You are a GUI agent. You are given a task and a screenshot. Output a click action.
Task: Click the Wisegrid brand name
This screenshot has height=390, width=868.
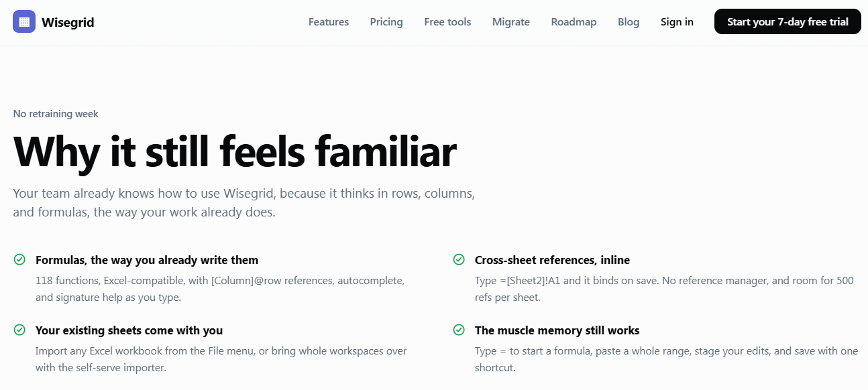coord(68,22)
